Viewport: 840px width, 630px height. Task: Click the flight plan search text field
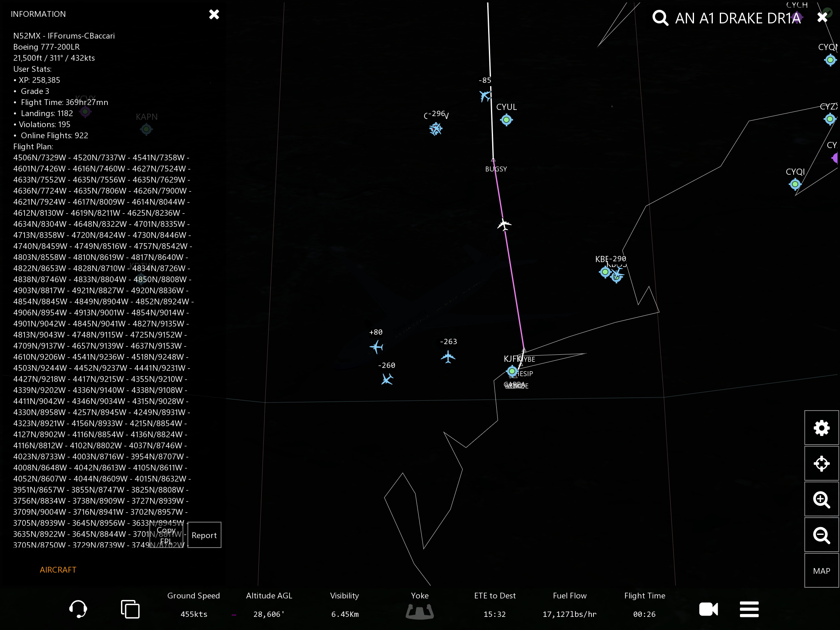[737, 18]
